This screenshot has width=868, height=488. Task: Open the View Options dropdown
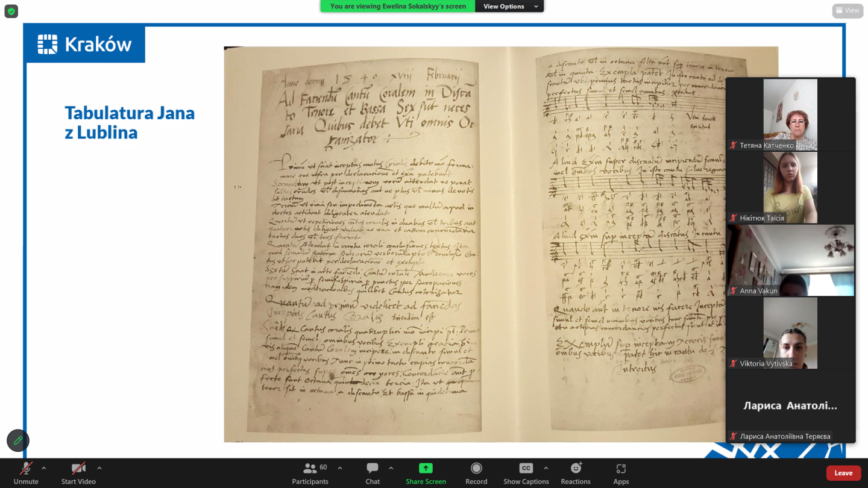tap(509, 6)
